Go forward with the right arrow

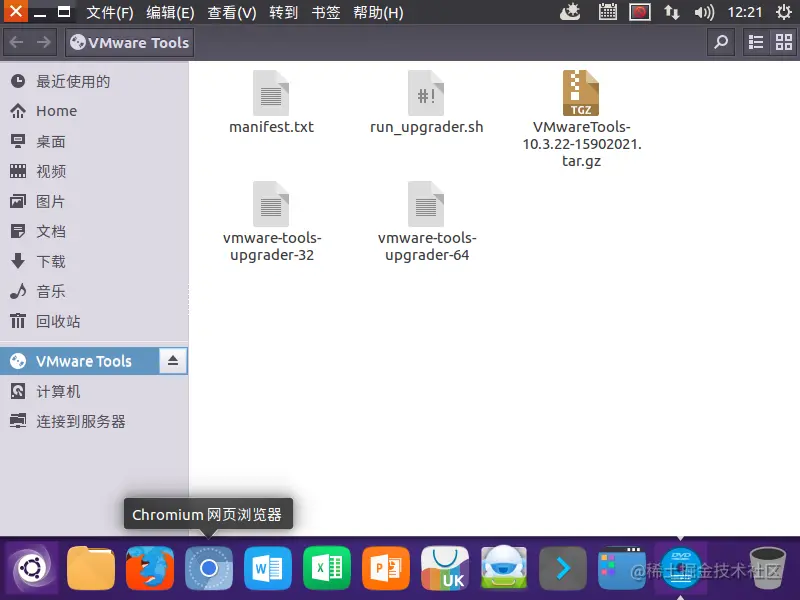(44, 42)
